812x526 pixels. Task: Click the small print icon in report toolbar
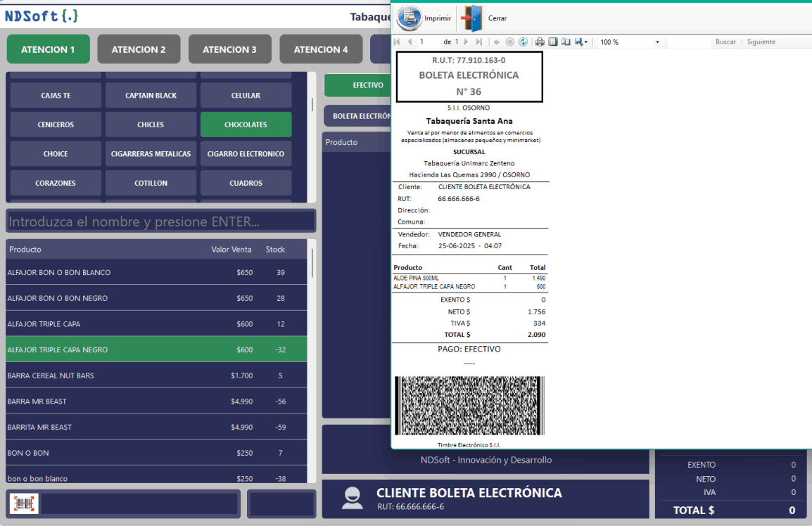540,42
